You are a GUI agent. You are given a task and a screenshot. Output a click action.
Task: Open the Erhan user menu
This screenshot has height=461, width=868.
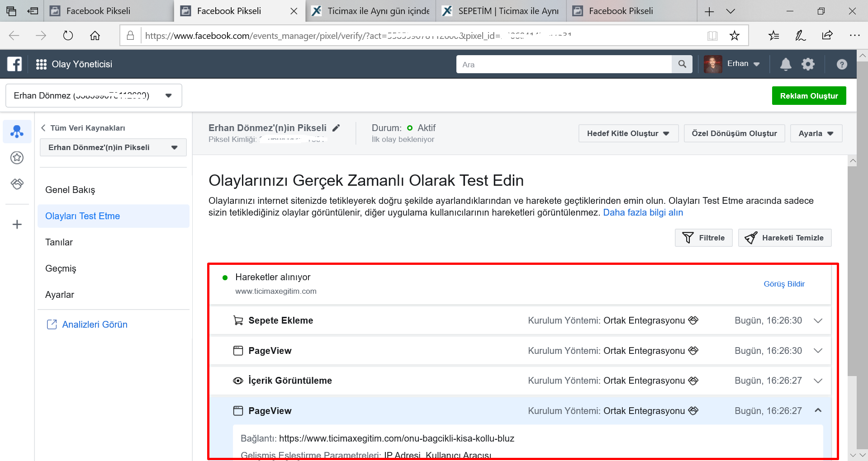tap(743, 64)
